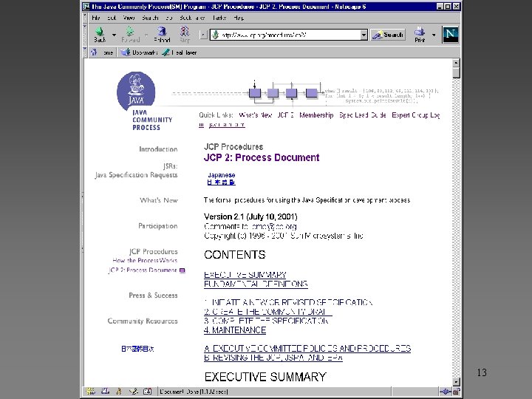Collapse the navigation toolbar grippy
The image size is (532, 399).
coord(85,34)
